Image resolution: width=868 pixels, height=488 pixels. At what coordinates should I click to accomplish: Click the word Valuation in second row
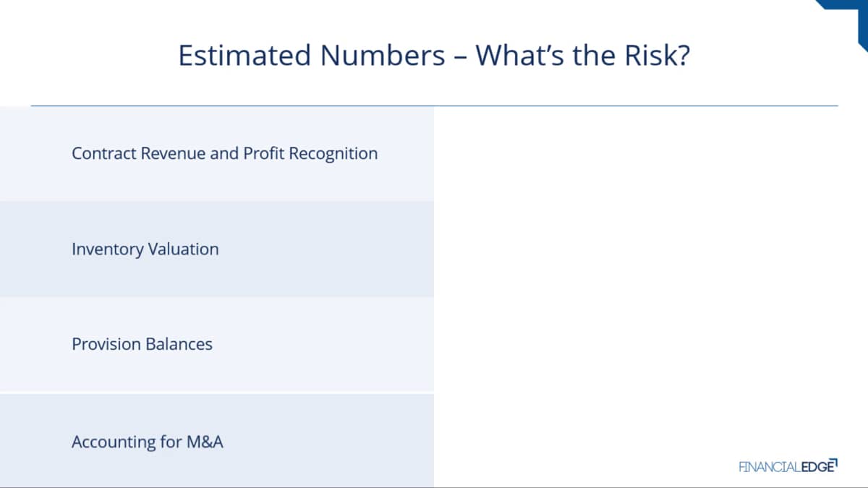(x=183, y=249)
